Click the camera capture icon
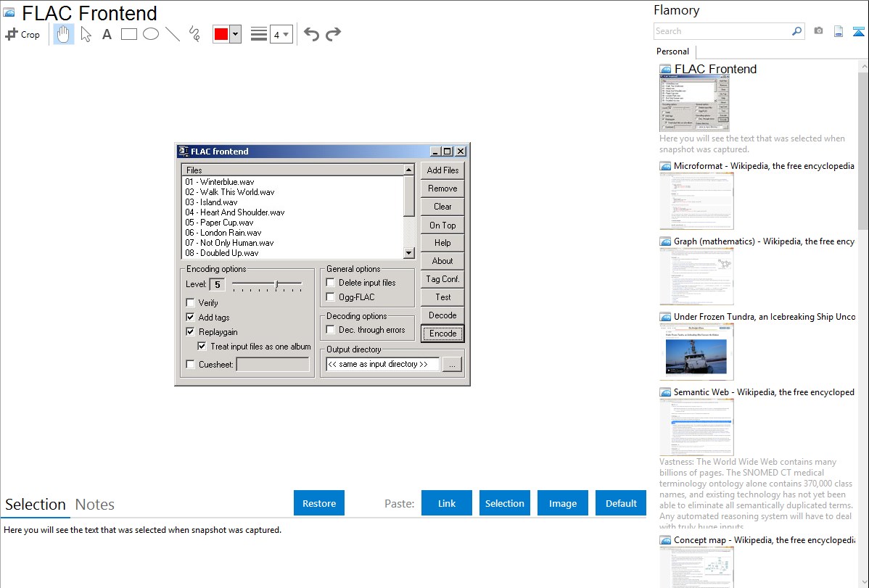This screenshot has width=869, height=588. [x=818, y=31]
